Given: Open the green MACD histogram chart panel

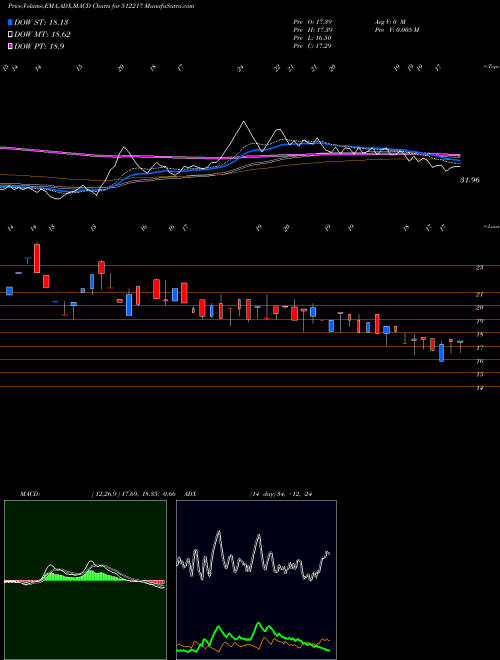Looking at the screenshot, I should click(x=85, y=580).
